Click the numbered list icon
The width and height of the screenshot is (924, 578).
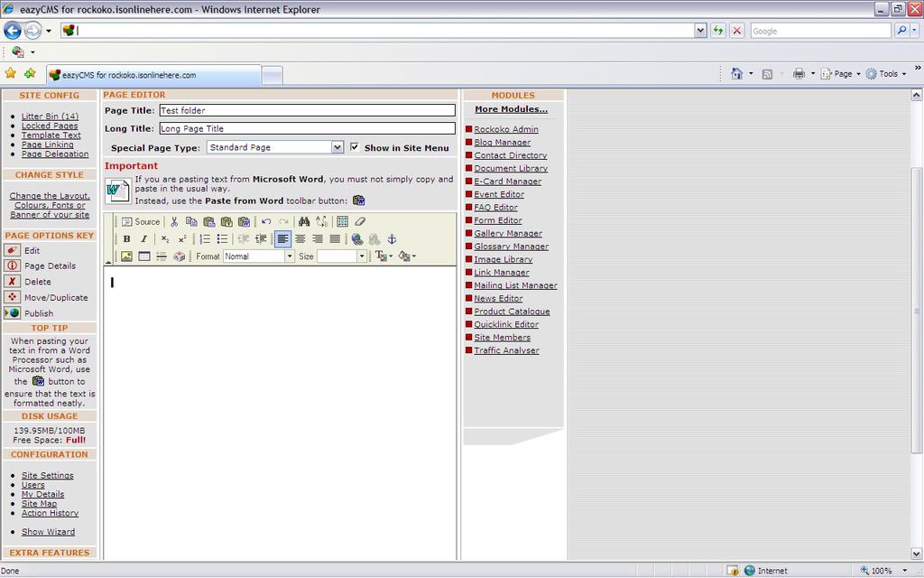(x=205, y=239)
